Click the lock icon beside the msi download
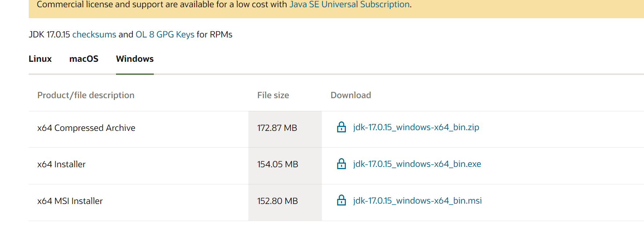 [x=341, y=200]
